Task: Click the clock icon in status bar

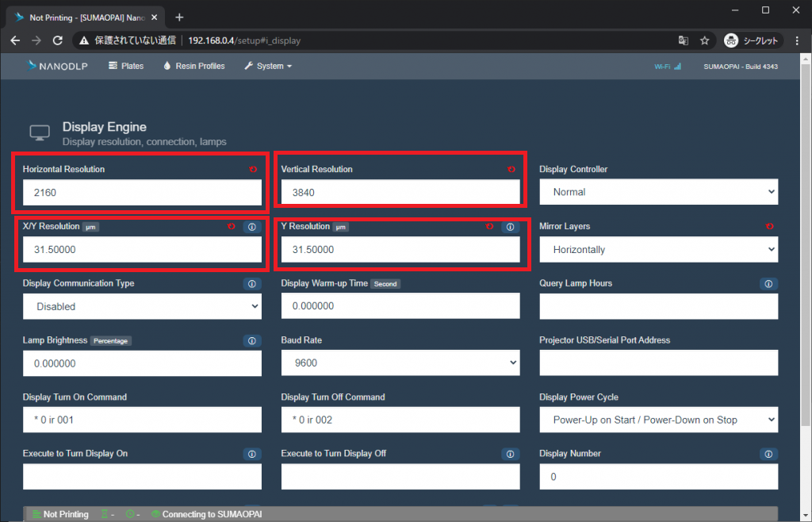Action: (x=130, y=514)
